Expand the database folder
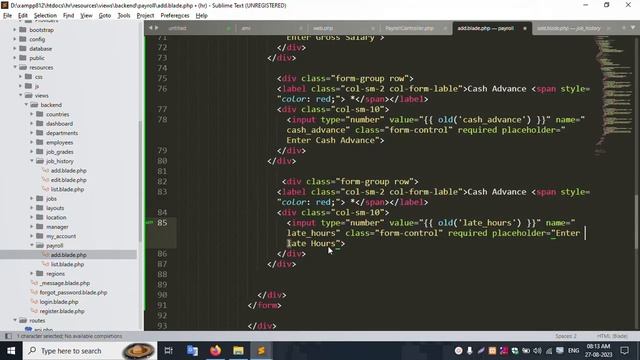Image resolution: width=640 pixels, height=360 pixels. (x=15, y=49)
